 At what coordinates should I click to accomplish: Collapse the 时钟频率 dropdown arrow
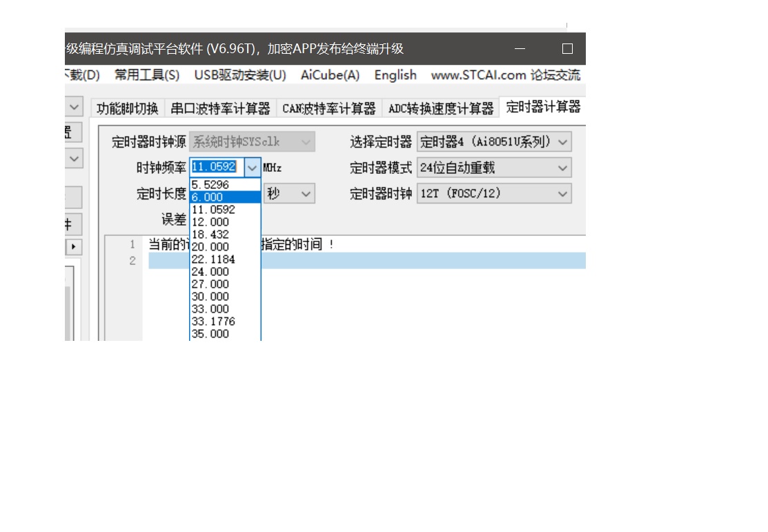point(252,167)
